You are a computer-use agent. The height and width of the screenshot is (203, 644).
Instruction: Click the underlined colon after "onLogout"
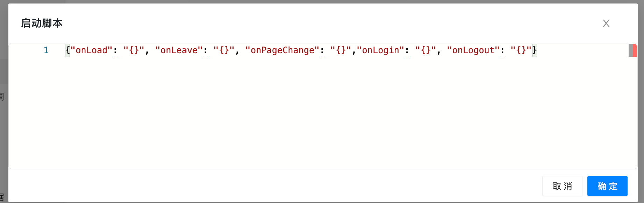(503, 51)
